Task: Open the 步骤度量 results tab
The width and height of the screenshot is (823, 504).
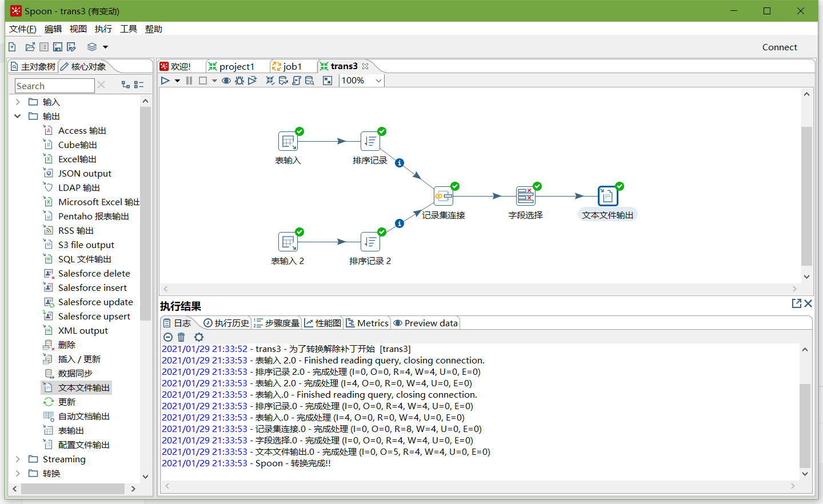Action: tap(277, 323)
